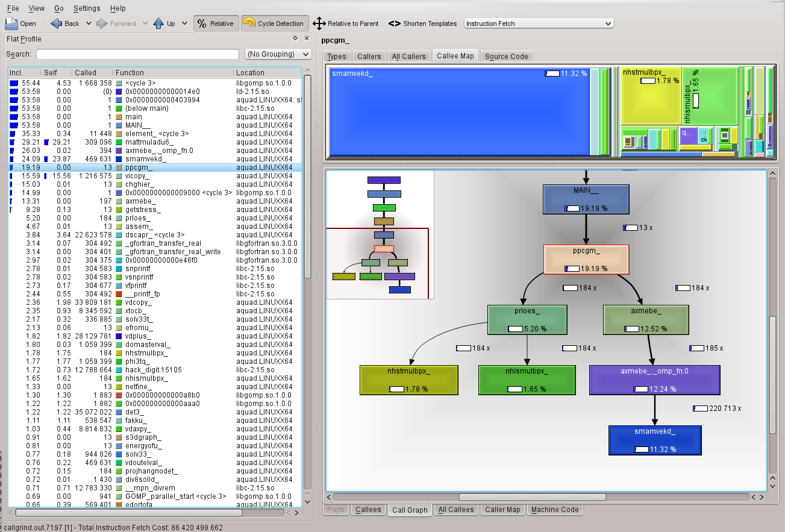785x532 pixels.
Task: Click the Back arrow icon
Action: [57, 23]
